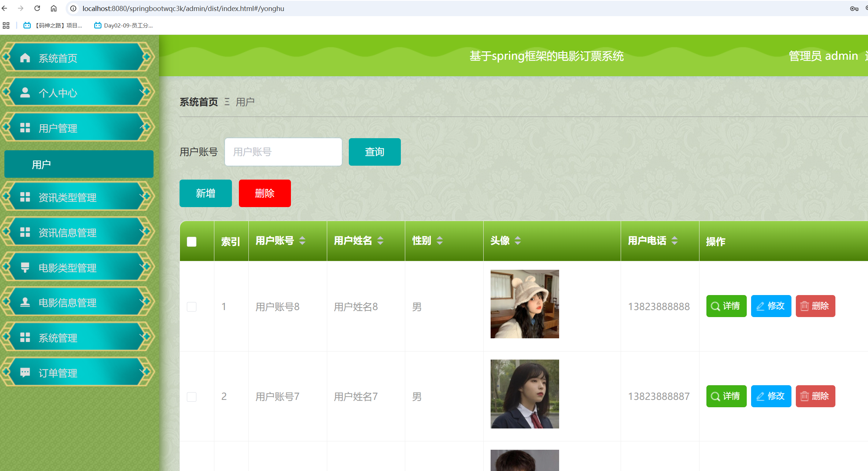Select the 用户 submenu item
The width and height of the screenshot is (868, 471).
pos(79,164)
